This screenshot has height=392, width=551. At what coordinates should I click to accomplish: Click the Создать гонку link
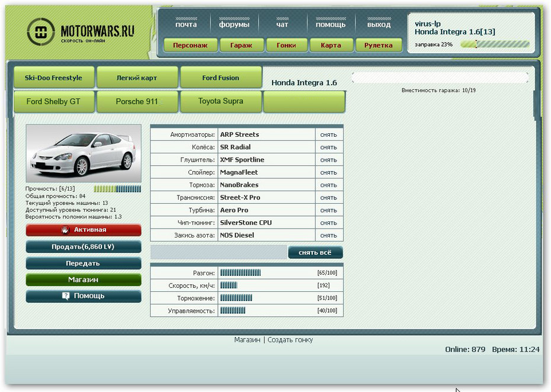290,340
